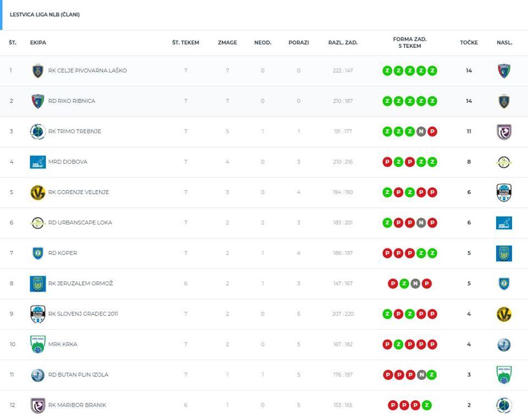Click RK Maribor Branik team crest

tap(37, 405)
